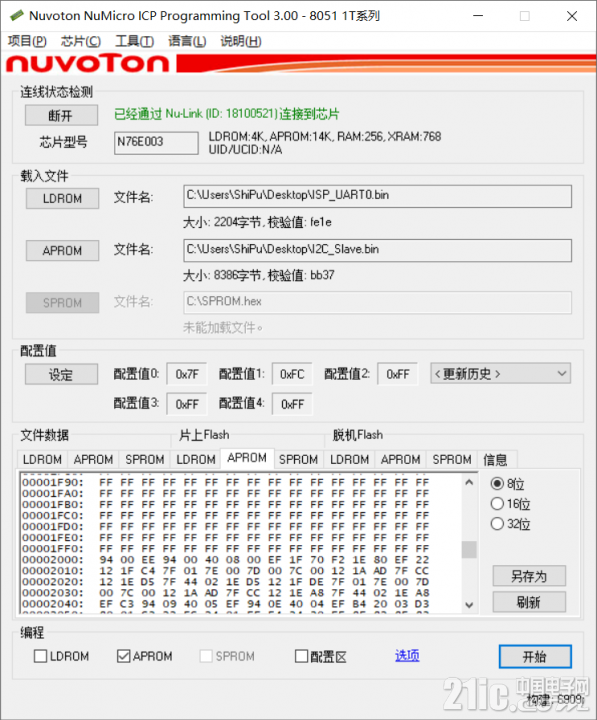Select the 片上Flash APROM tab

click(x=247, y=458)
